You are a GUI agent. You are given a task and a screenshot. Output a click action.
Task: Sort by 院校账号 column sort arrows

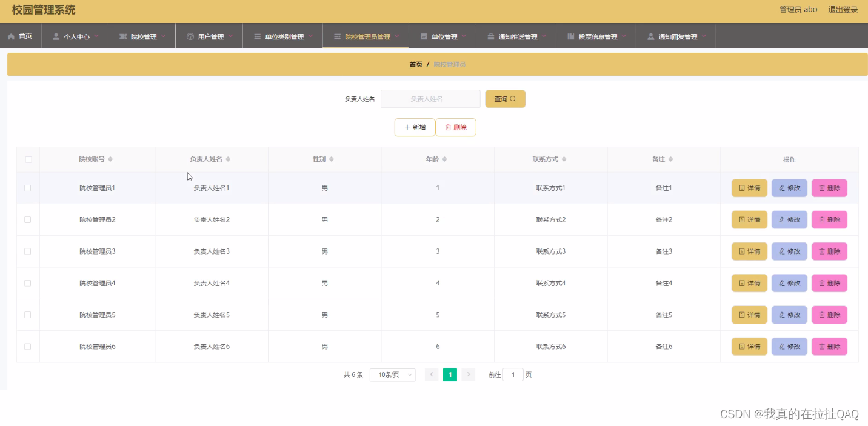click(x=110, y=159)
